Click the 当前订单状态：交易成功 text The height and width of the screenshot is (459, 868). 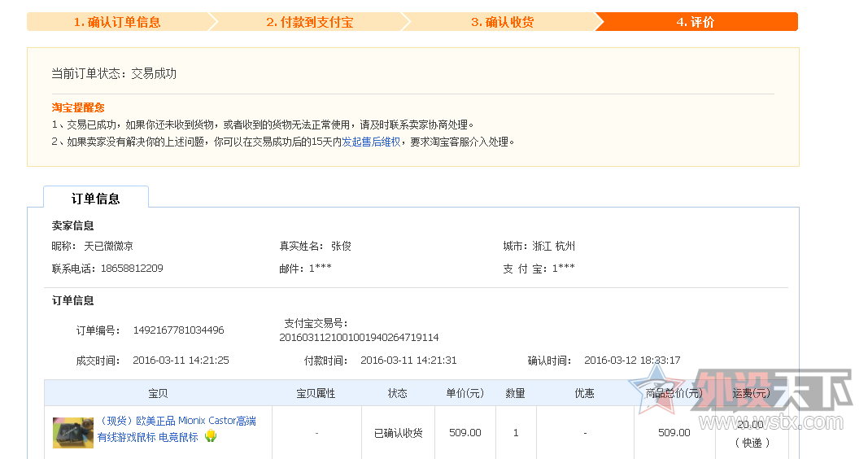tap(114, 73)
